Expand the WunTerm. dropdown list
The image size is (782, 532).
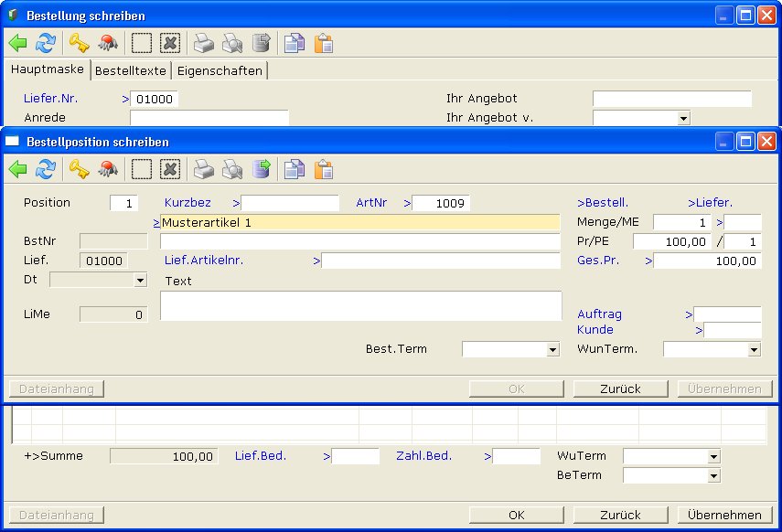pyautogui.click(x=754, y=349)
